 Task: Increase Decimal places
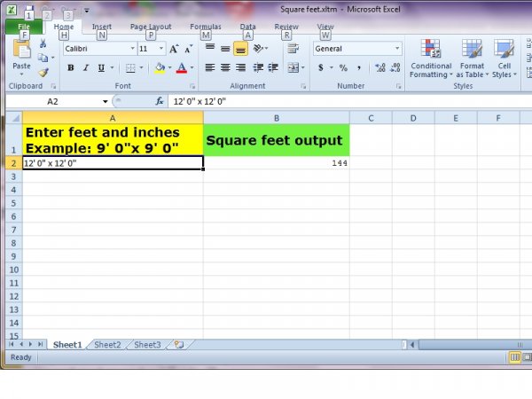coord(380,68)
